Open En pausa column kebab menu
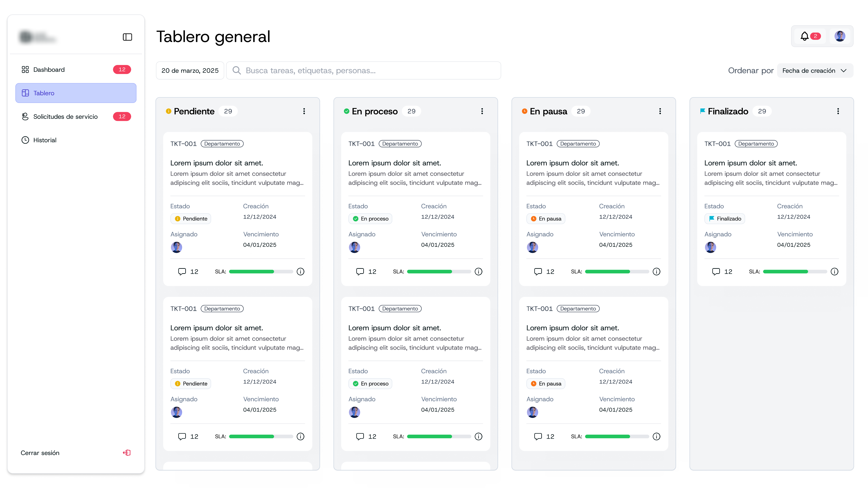 tap(660, 111)
